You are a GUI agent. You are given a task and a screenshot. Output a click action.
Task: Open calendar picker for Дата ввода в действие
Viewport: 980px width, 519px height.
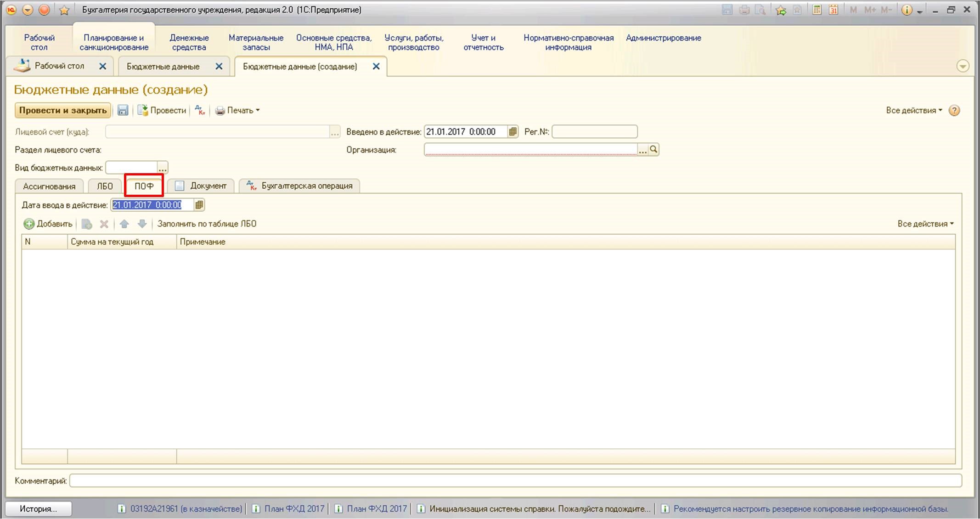pyautogui.click(x=199, y=205)
